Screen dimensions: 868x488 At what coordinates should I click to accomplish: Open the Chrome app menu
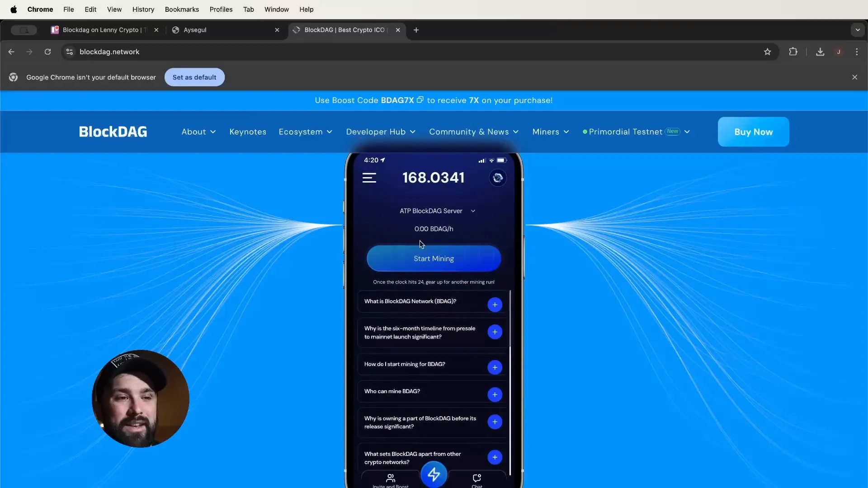[x=40, y=9]
